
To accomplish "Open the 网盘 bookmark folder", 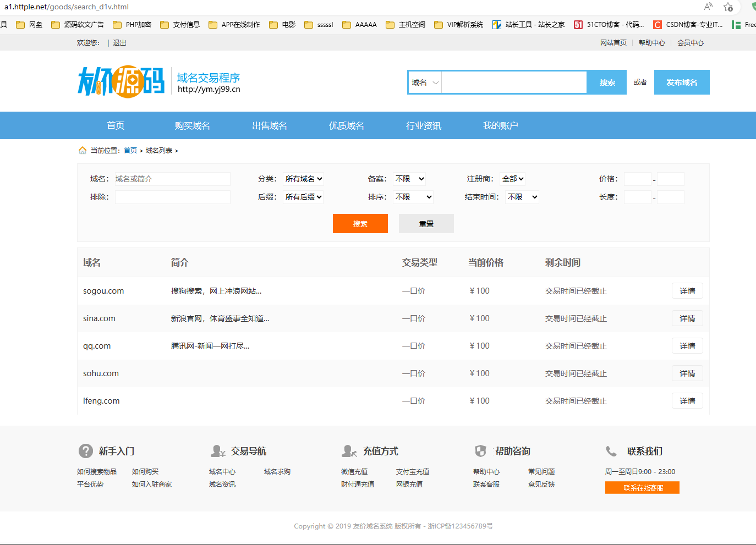I will 29,25.
